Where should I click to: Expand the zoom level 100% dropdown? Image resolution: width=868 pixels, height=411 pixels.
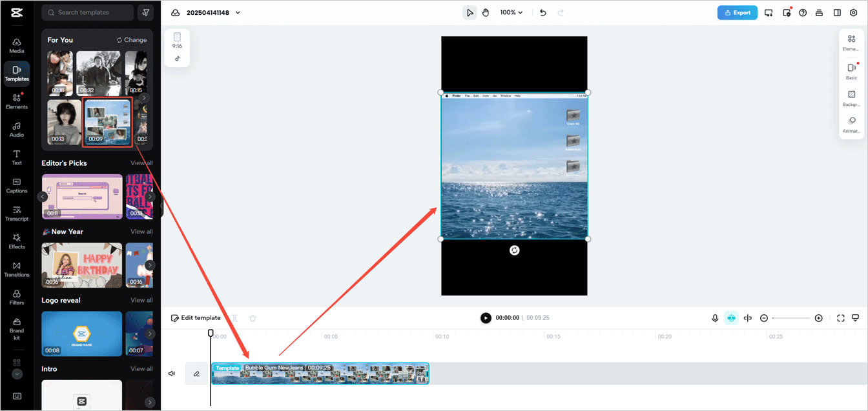(x=510, y=12)
